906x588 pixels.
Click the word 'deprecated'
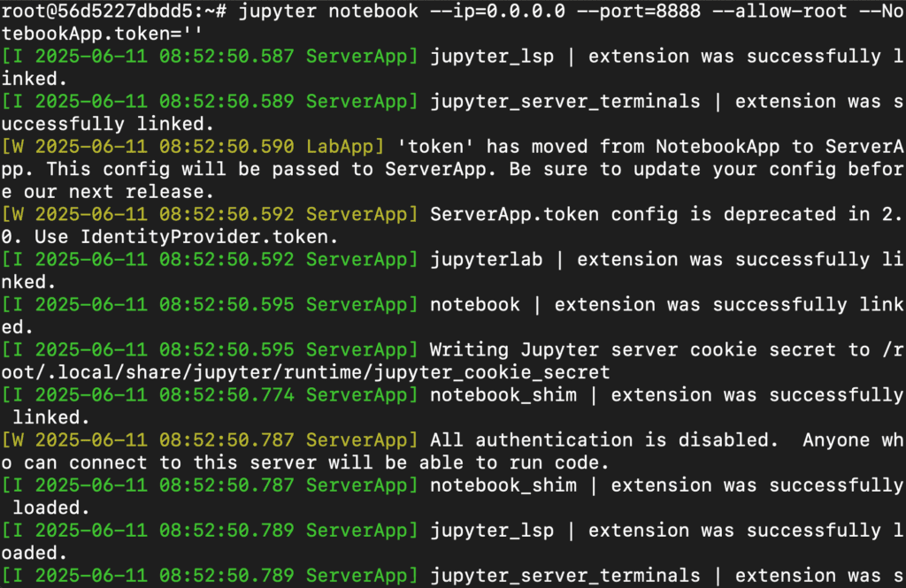point(780,214)
